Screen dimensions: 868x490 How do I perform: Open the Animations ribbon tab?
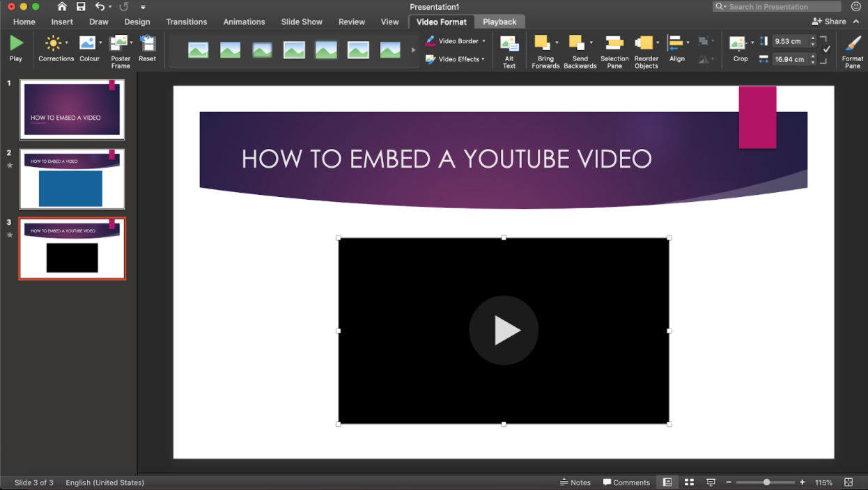pyautogui.click(x=244, y=22)
